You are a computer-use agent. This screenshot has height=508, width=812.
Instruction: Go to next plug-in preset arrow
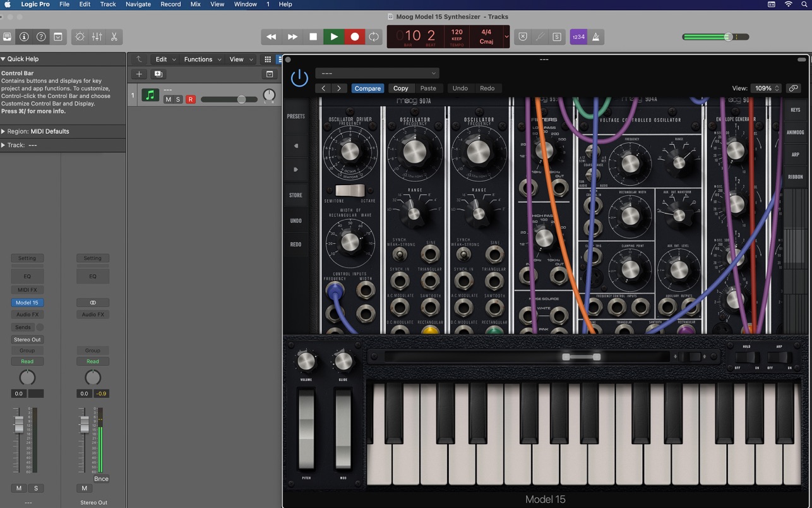pos(339,88)
